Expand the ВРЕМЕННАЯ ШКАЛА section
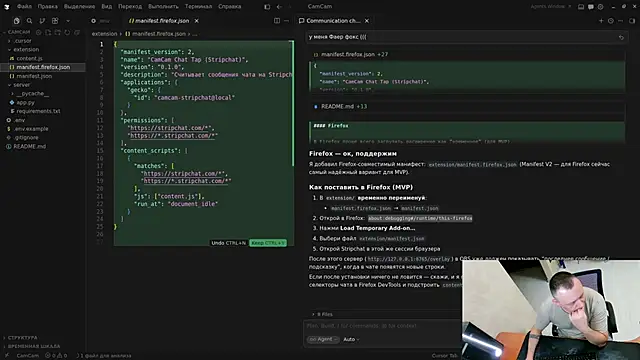 33,346
